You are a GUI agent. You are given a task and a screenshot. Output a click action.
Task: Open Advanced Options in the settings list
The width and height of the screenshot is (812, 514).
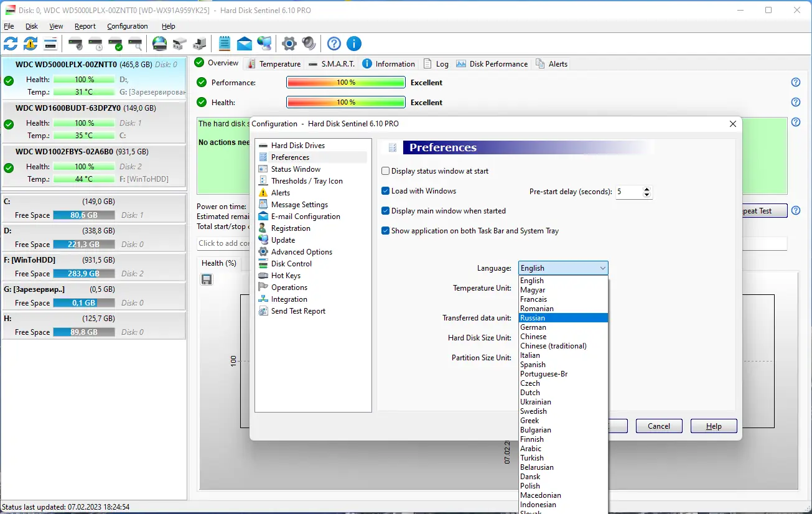tap(302, 252)
